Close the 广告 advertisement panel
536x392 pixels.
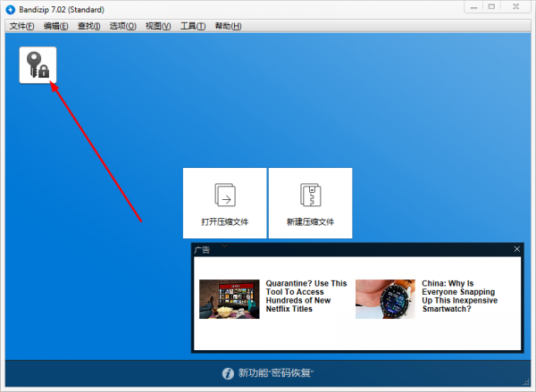pos(515,250)
